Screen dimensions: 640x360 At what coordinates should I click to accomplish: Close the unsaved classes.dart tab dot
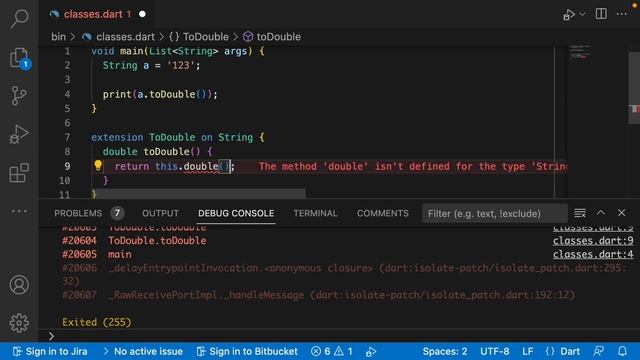[142, 14]
